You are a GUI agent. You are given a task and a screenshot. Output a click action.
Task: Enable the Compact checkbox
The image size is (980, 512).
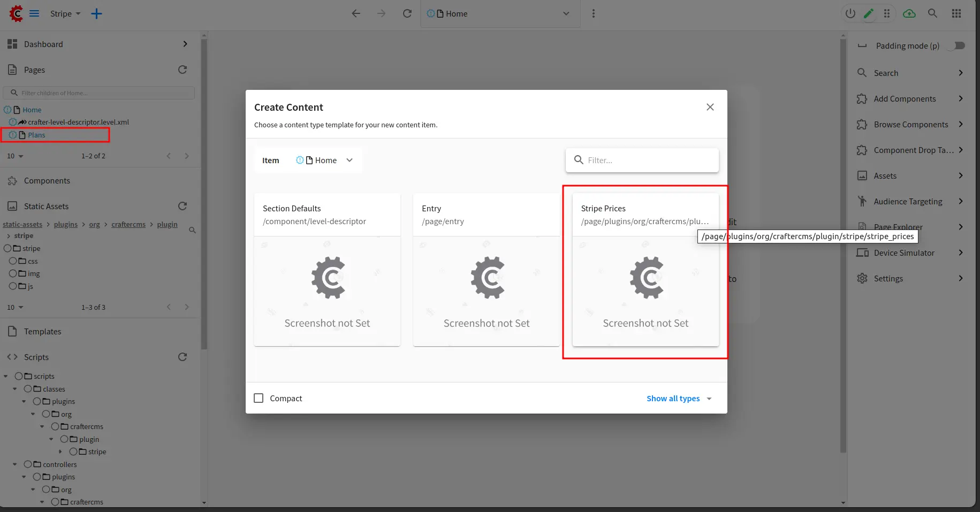click(259, 398)
